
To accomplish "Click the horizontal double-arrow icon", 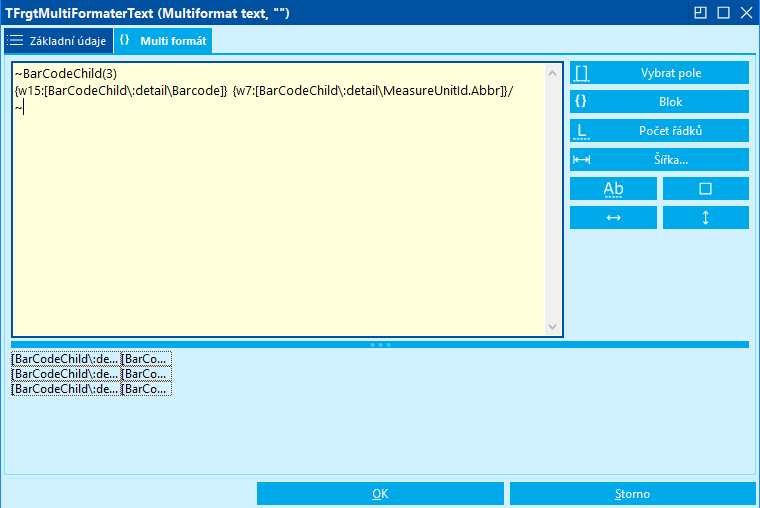I will (x=613, y=218).
